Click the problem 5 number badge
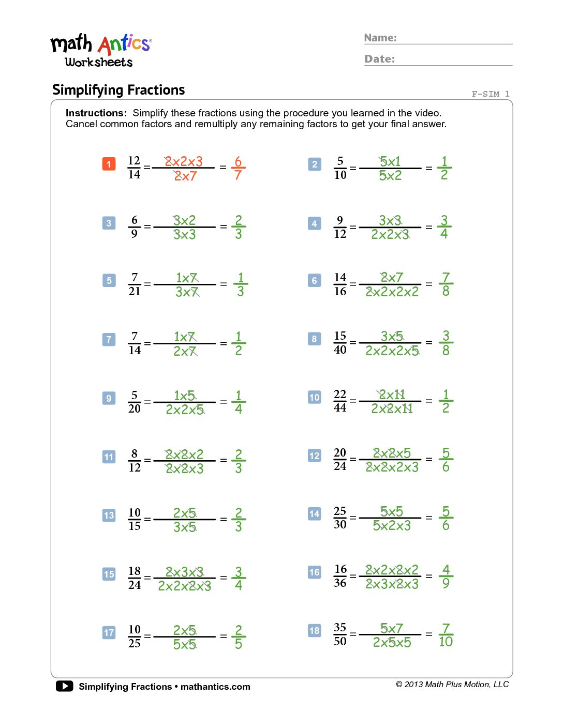 coord(109,281)
